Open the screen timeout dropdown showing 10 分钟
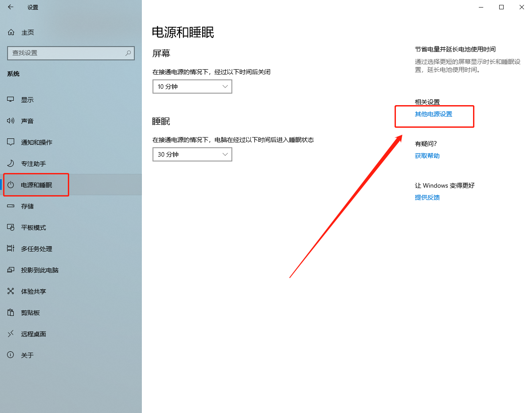This screenshot has height=413, width=532. click(192, 86)
